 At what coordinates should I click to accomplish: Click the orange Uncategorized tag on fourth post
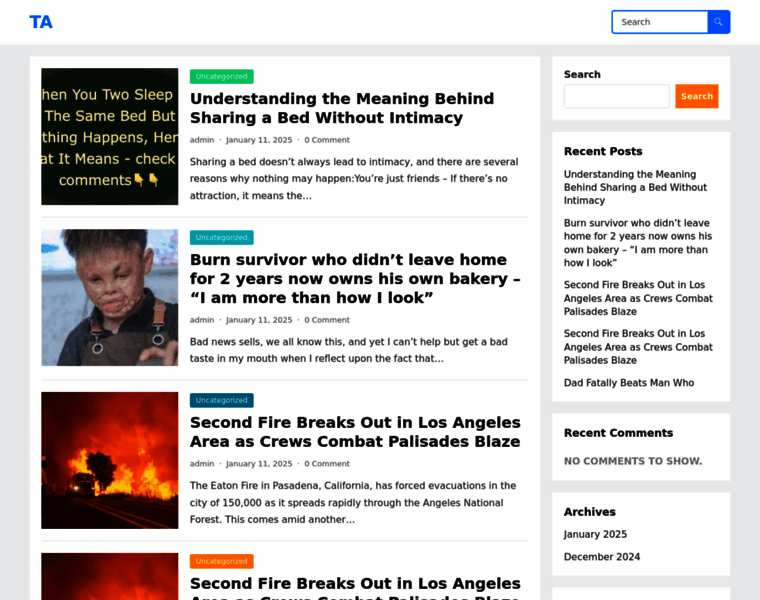coord(222,561)
